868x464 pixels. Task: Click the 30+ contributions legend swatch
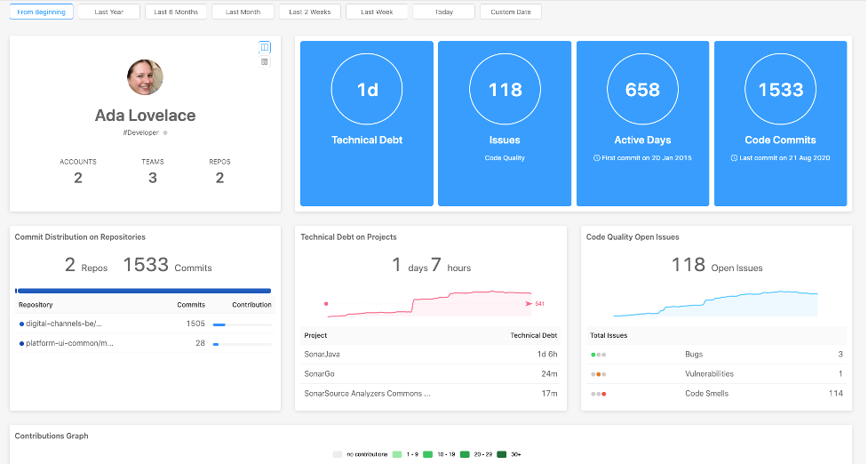coord(502,454)
